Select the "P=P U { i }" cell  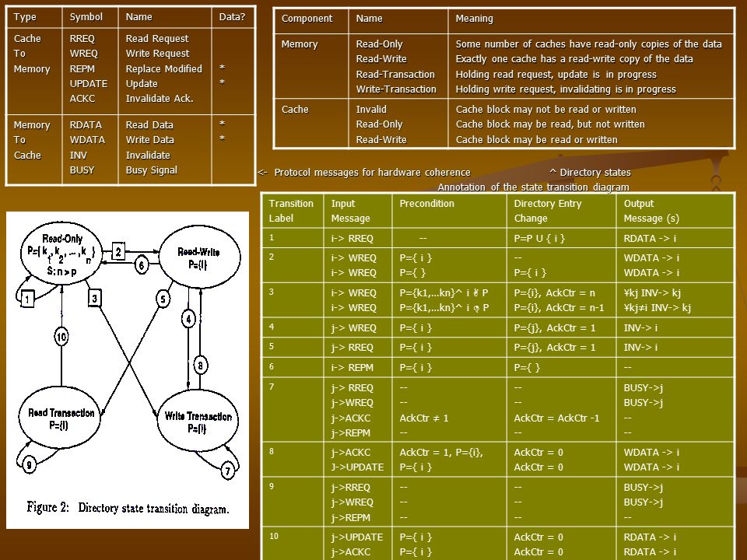[538, 238]
